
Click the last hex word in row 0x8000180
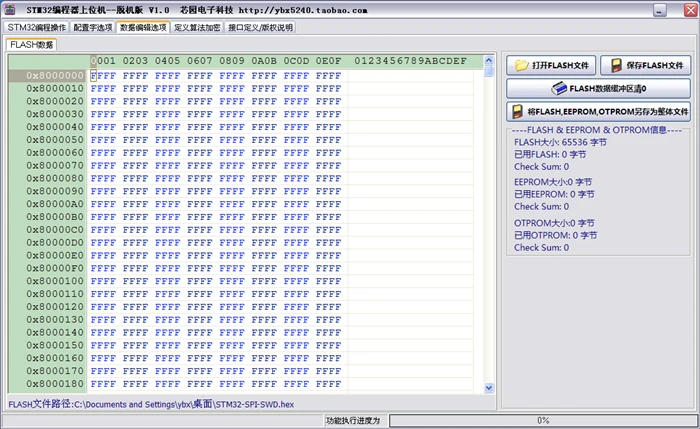point(328,383)
